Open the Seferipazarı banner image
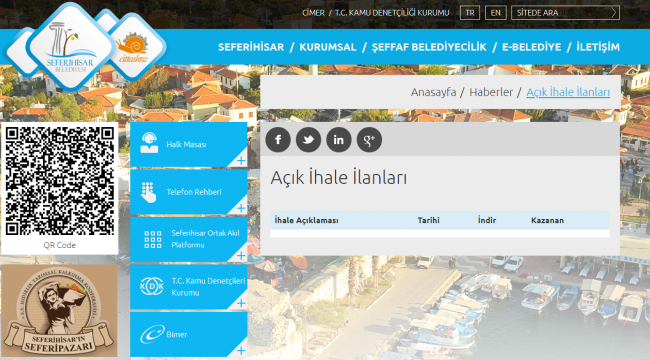Image resolution: width=650 pixels, height=360 pixels. pos(59,311)
